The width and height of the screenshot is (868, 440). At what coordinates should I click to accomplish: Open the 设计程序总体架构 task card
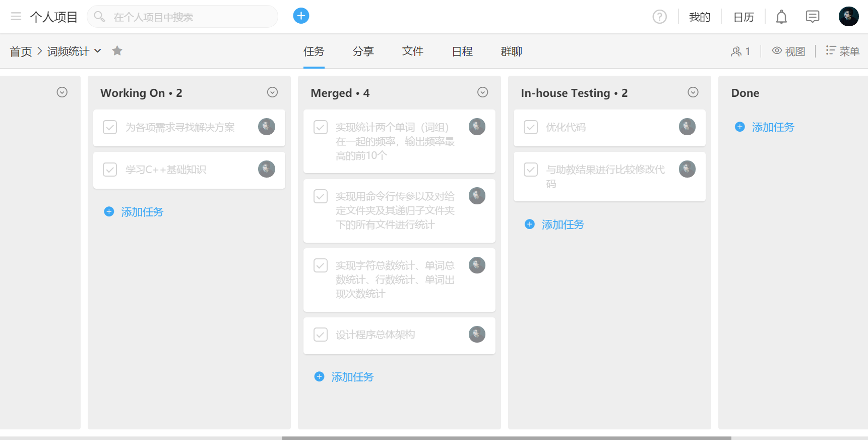399,336
